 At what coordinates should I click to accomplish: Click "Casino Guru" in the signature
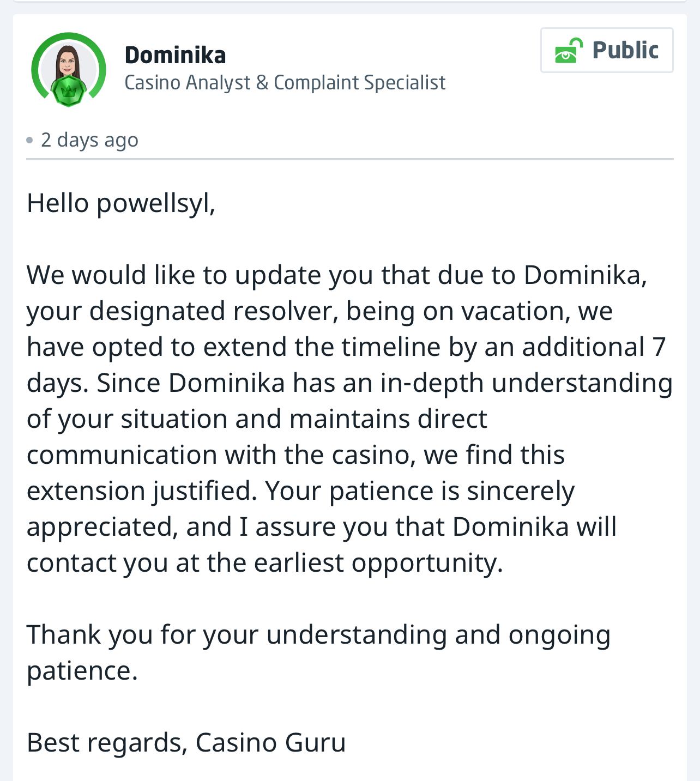coord(270,743)
